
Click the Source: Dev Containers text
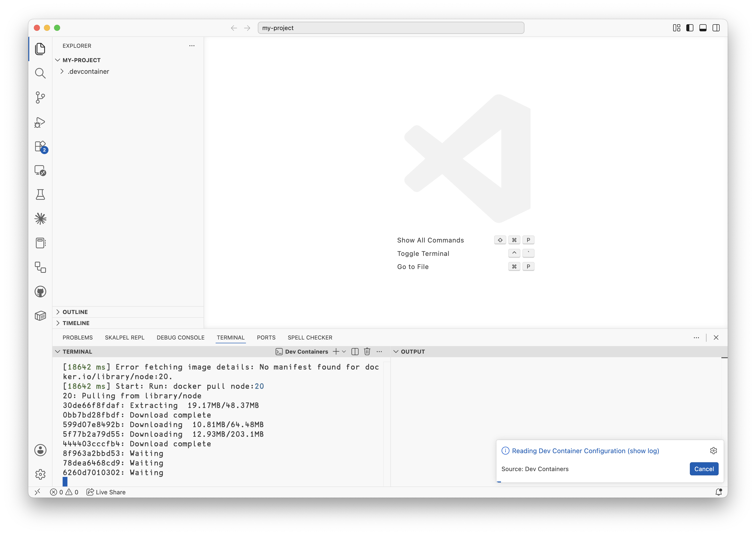pyautogui.click(x=535, y=469)
